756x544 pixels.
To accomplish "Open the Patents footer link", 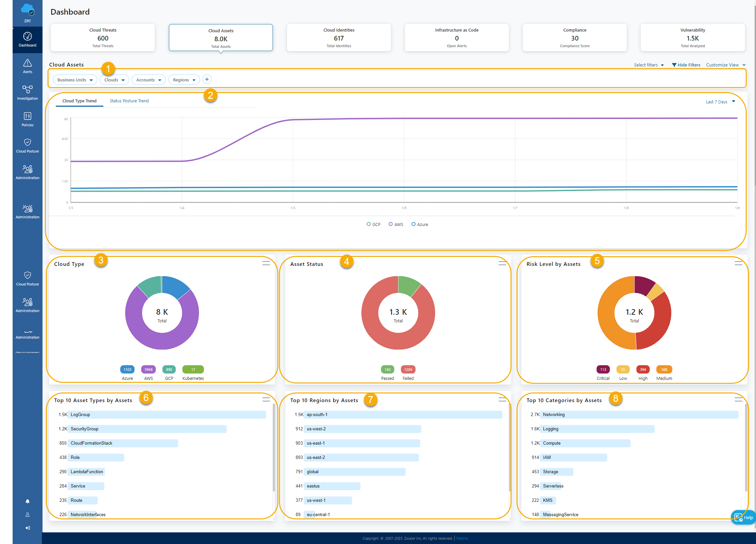I will click(x=462, y=538).
